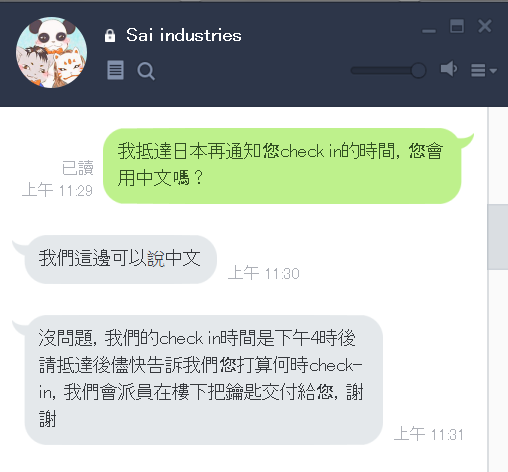The height and width of the screenshot is (472, 508).
Task: Click the search magnifier icon in header
Action: (x=146, y=71)
